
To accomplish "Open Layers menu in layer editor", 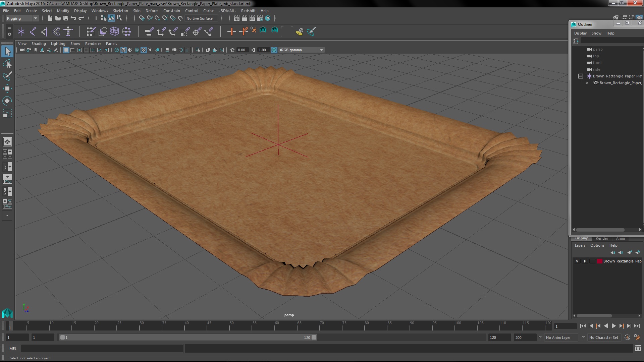I will coord(580,245).
